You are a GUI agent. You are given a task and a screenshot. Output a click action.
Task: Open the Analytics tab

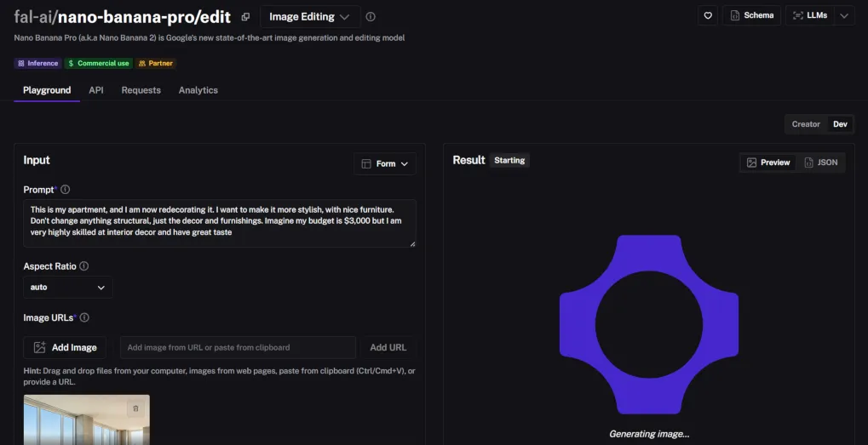[x=198, y=90]
